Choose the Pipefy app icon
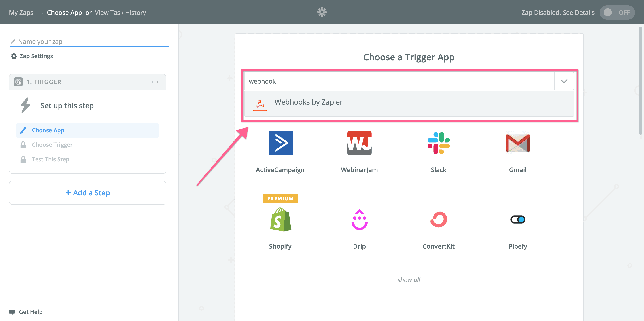644x321 pixels. tap(517, 220)
